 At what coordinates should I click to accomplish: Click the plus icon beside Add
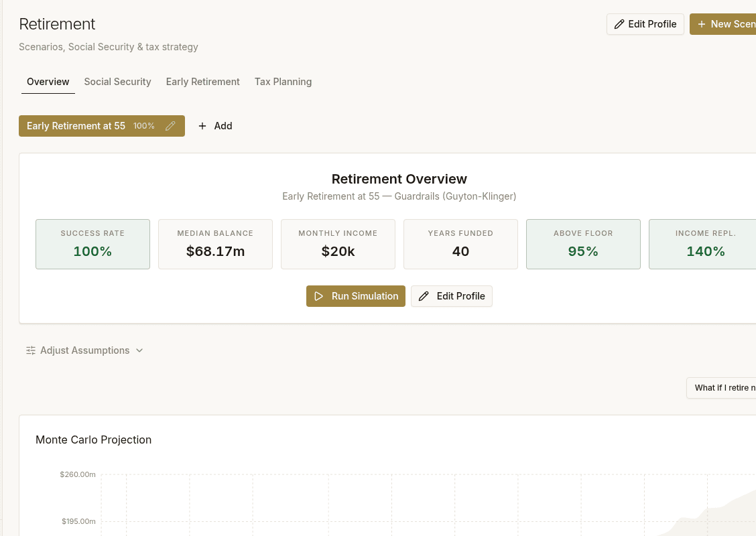click(x=202, y=126)
